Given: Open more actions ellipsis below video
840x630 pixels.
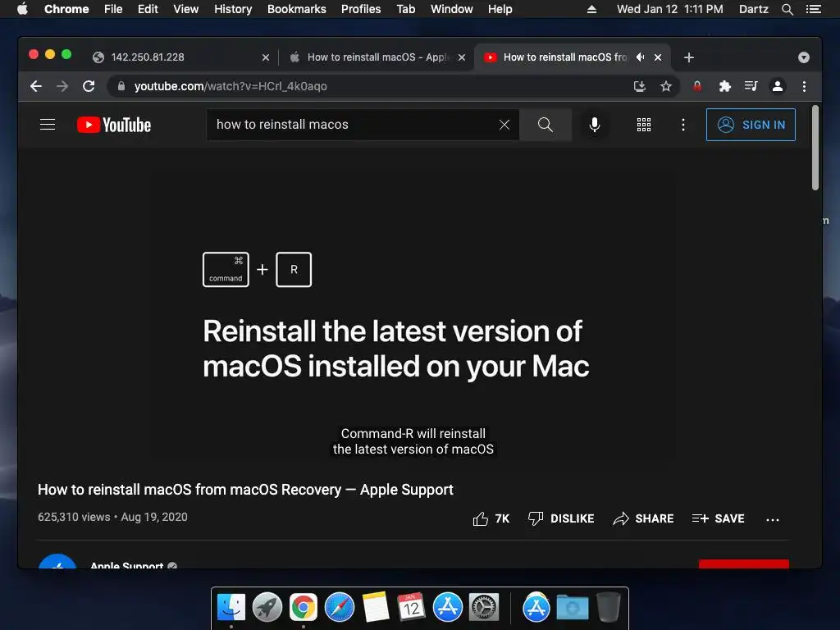Looking at the screenshot, I should [x=772, y=519].
